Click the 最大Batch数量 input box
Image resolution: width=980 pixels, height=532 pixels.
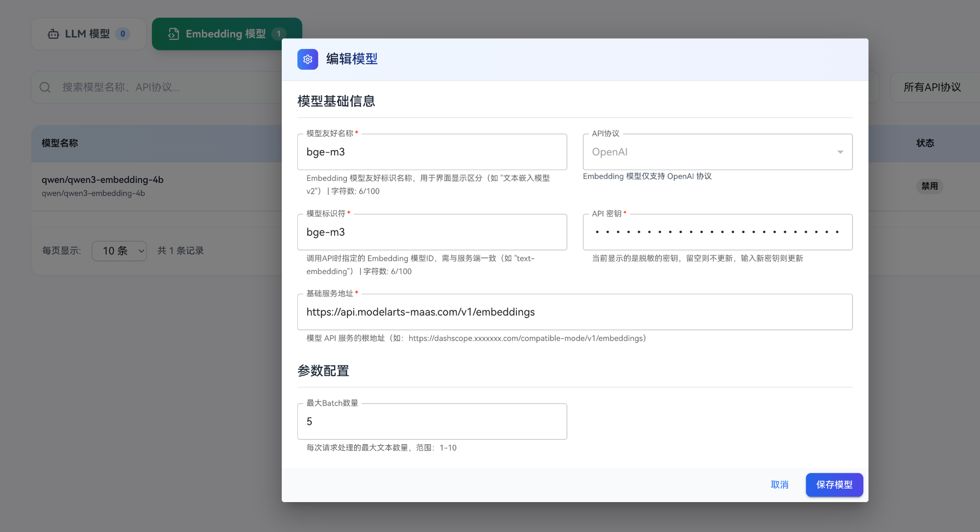pyautogui.click(x=432, y=421)
